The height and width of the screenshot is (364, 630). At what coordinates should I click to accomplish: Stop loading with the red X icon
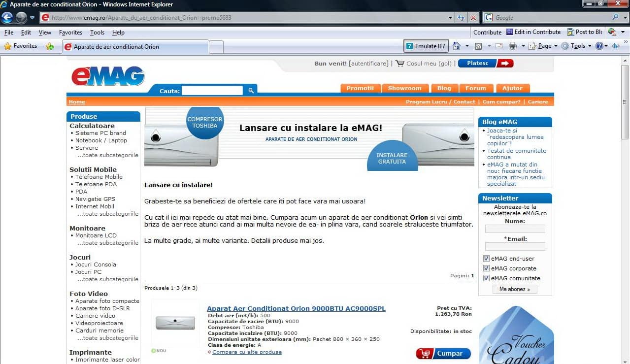point(473,18)
